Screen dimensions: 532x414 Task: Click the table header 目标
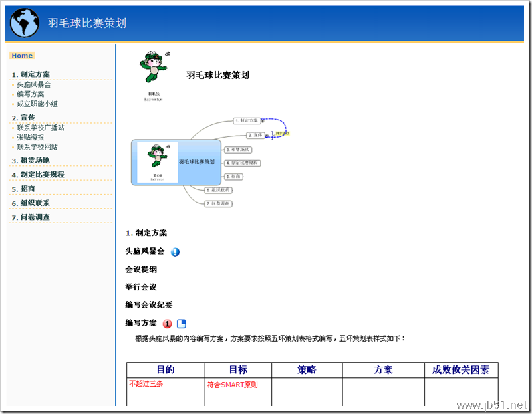[238, 370]
